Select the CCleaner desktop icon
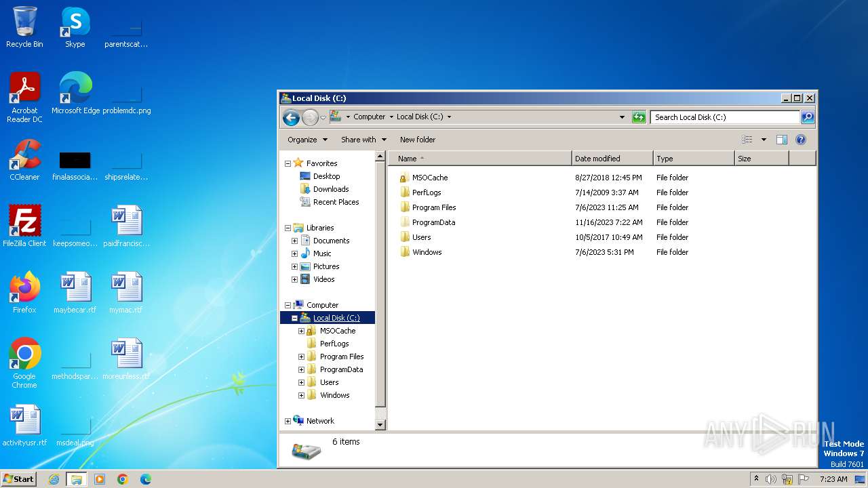Viewport: 868px width, 488px height. [x=24, y=160]
